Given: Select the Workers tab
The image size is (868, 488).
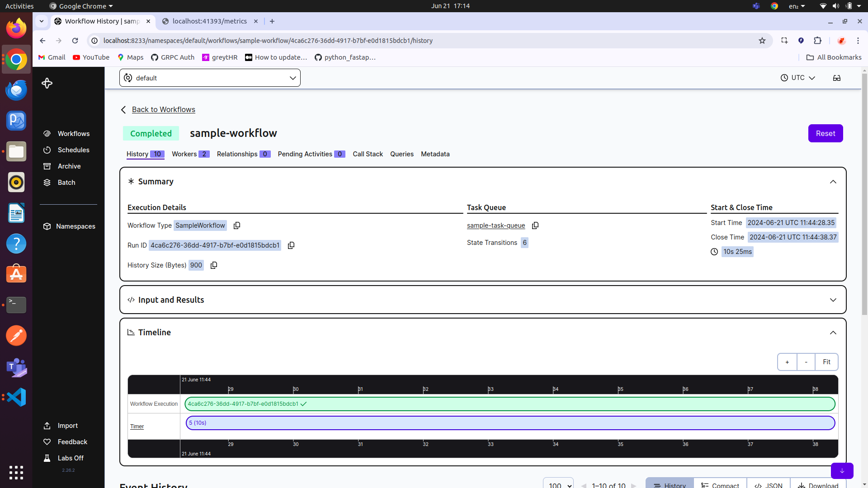Looking at the screenshot, I should click(190, 154).
